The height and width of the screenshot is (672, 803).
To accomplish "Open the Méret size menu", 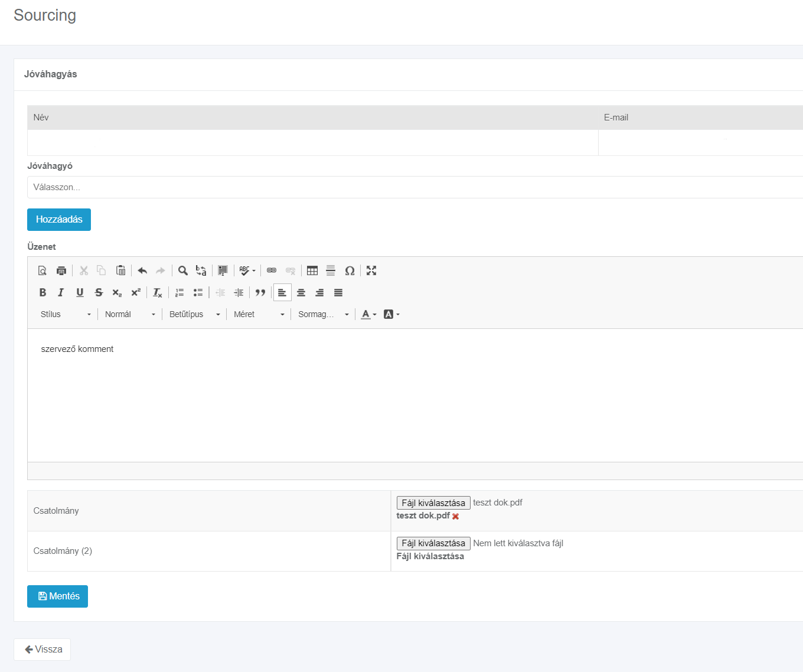I will point(259,314).
